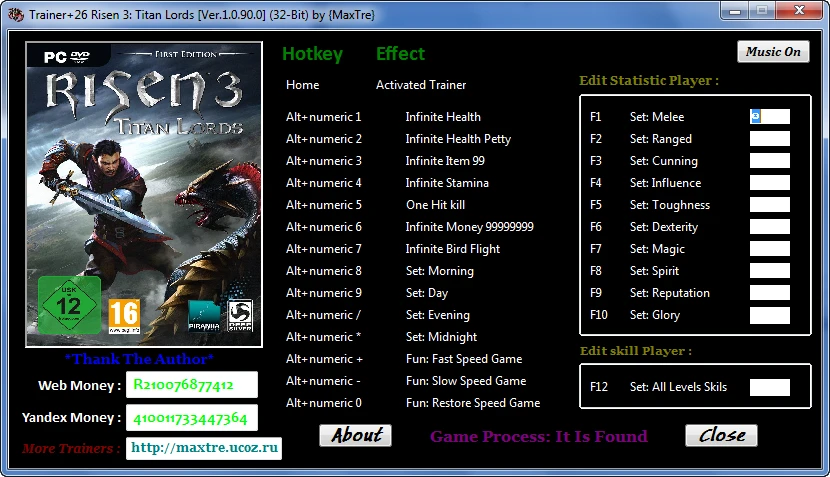The image size is (830, 477).
Task: Click the All Levels Skils input field
Action: click(x=770, y=387)
